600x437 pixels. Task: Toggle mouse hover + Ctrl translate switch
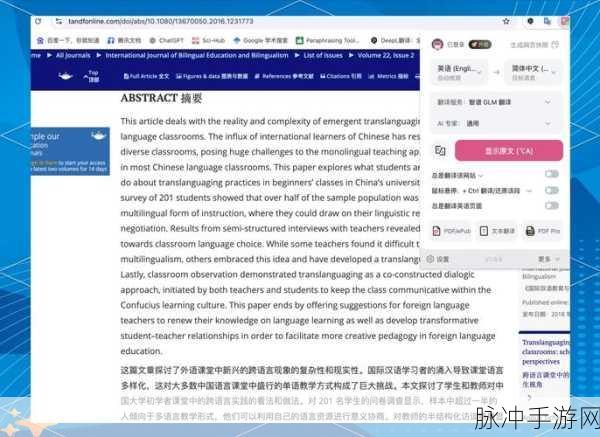coord(552,190)
